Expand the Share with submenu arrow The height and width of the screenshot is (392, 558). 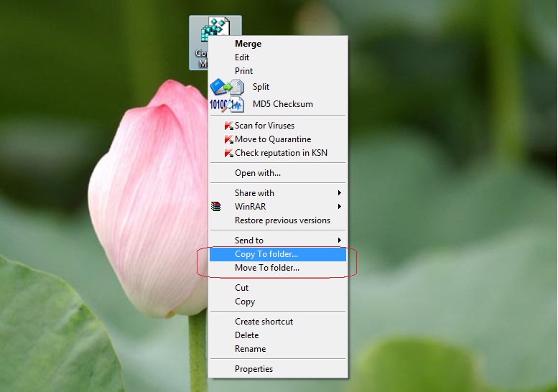pos(340,193)
